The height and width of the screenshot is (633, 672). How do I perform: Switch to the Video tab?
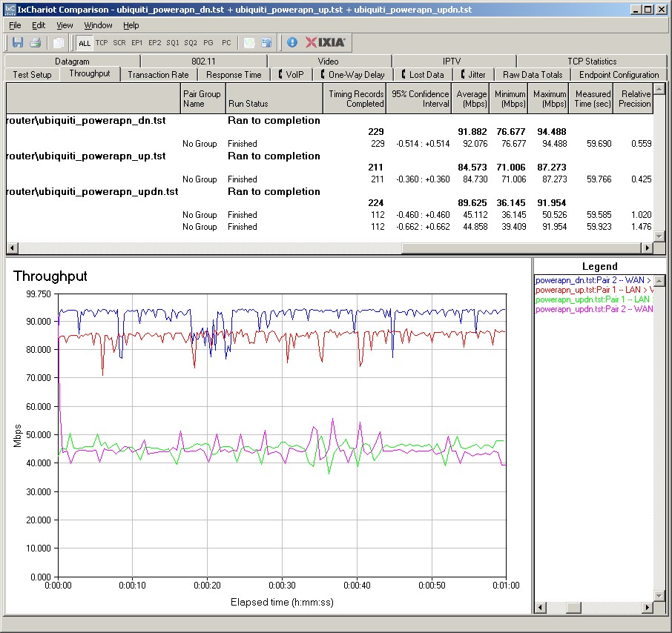(329, 62)
